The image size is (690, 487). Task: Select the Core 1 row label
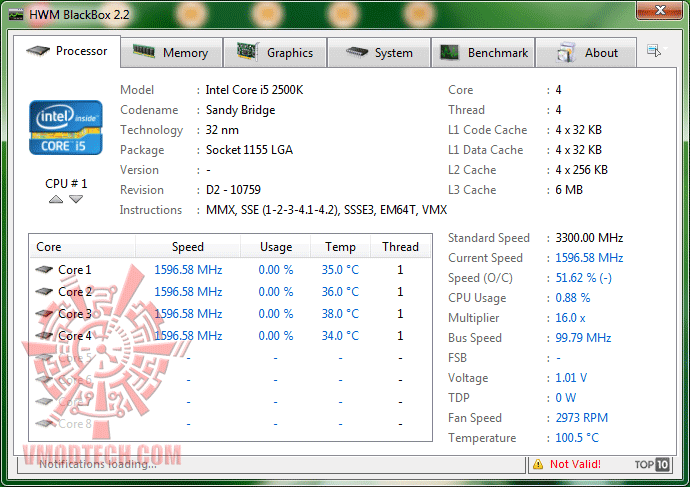coord(75,270)
